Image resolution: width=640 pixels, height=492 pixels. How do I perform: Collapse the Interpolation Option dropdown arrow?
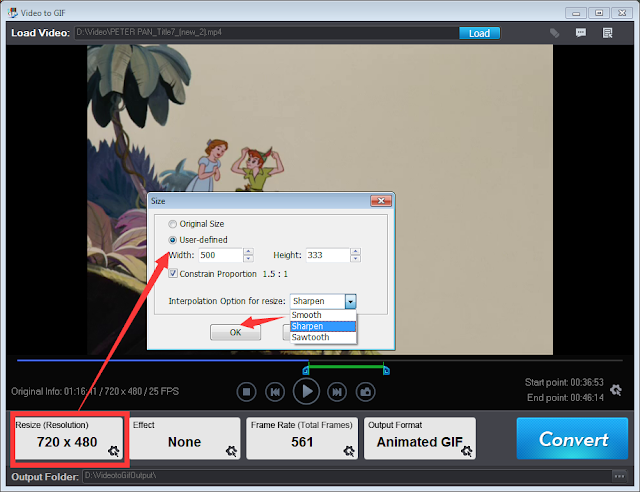coord(351,301)
